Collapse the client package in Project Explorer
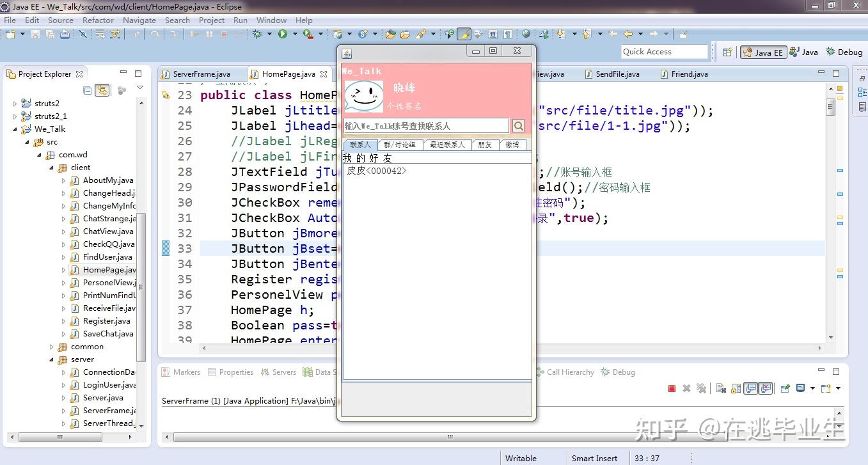The image size is (868, 465). (52, 168)
